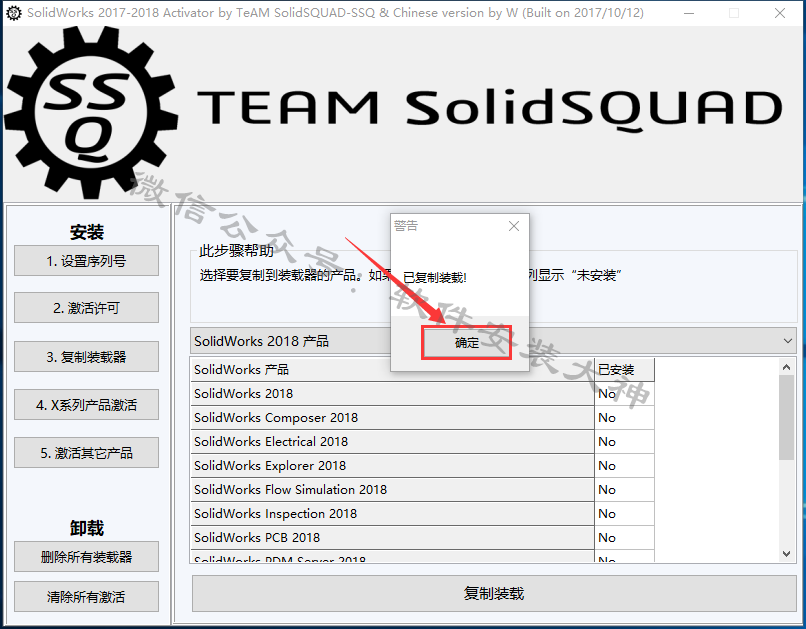Click the product list scroll-down arrow
This screenshot has height=629, width=806.
(786, 553)
